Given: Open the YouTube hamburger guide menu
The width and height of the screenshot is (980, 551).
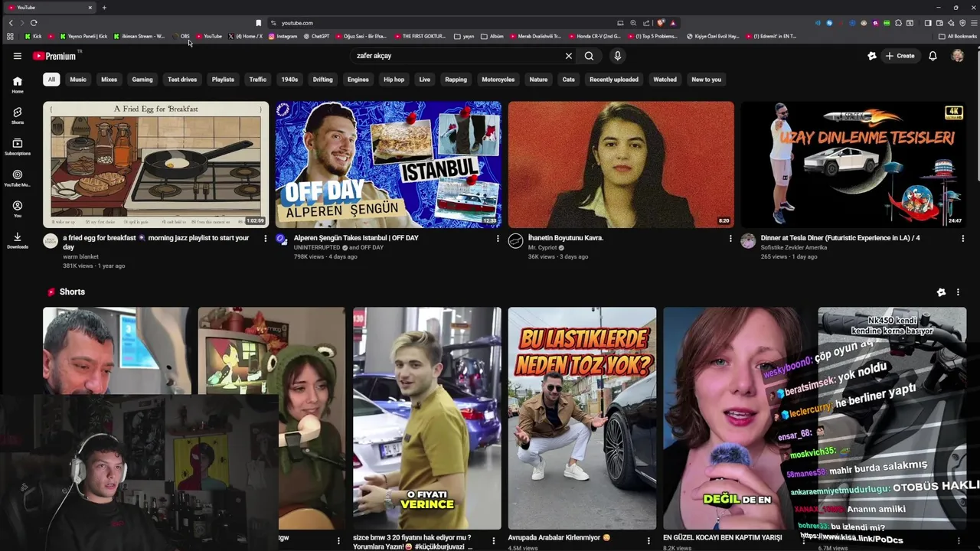Looking at the screenshot, I should [17, 56].
